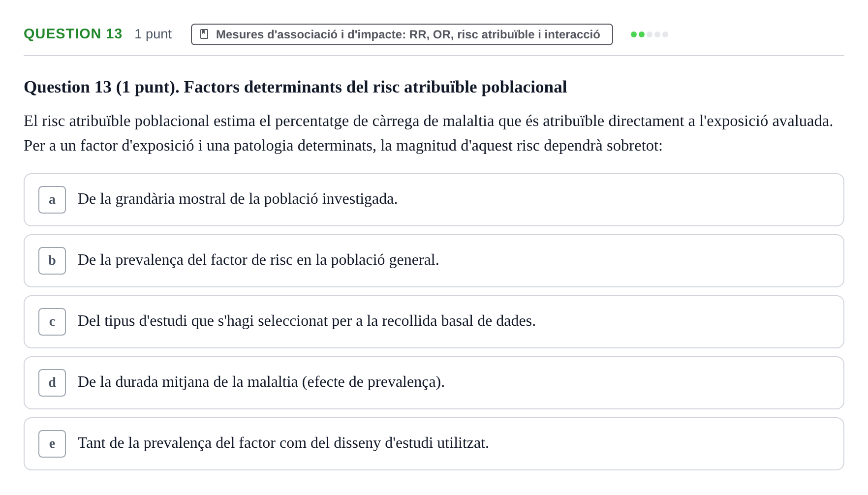This screenshot has width=868, height=495.
Task: Click the '1 punt' score label
Action: [x=153, y=34]
